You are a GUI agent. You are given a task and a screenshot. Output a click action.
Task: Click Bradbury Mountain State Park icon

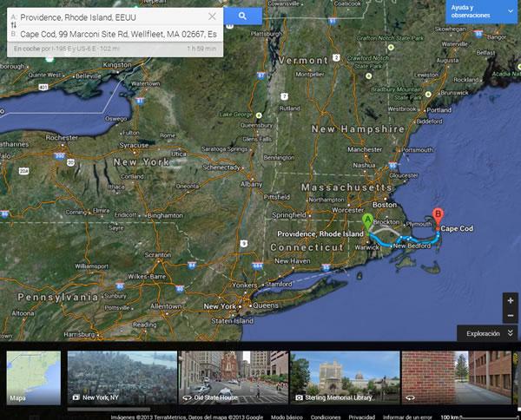click(428, 95)
